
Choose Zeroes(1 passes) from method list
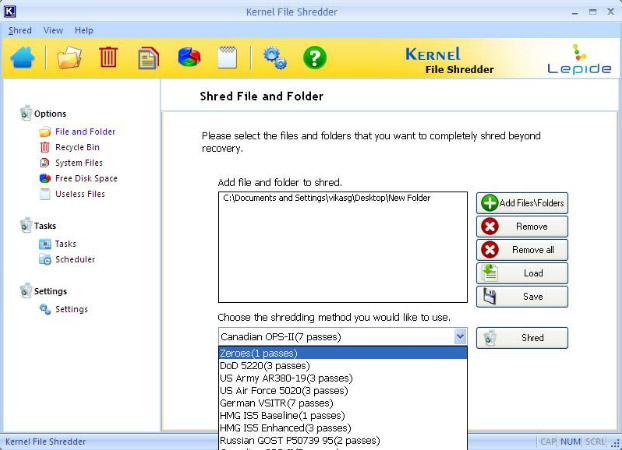pyautogui.click(x=343, y=353)
